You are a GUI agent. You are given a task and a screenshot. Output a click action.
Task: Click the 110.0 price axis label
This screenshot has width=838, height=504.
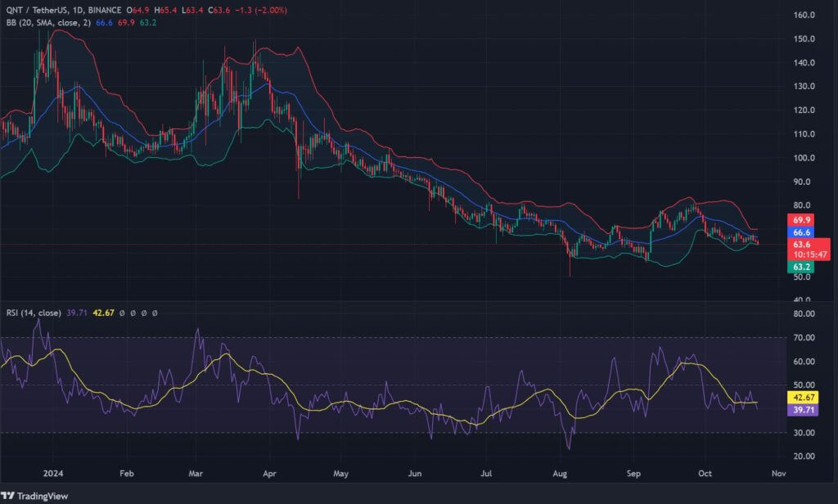[804, 134]
